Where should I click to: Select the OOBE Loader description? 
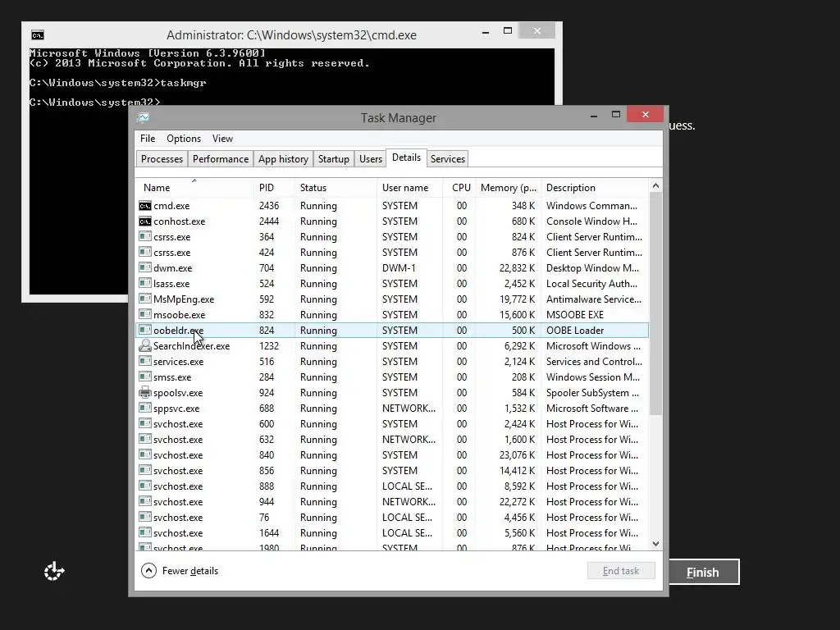click(x=575, y=331)
